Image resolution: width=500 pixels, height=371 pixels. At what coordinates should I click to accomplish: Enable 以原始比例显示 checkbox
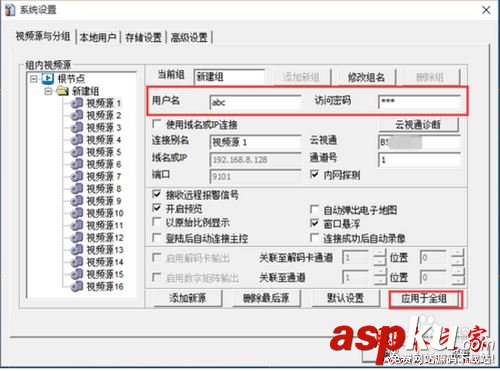pos(156,222)
